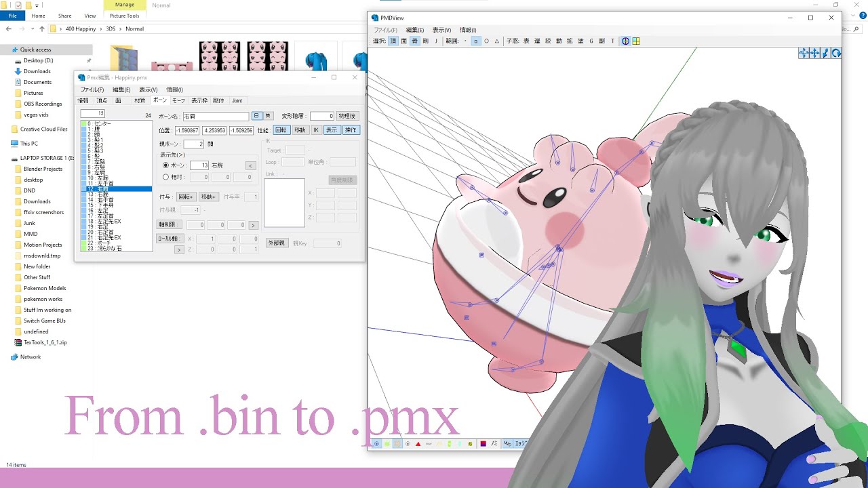Click the yellow-green swirl icon in bottom toolbar
Image resolution: width=868 pixels, height=488 pixels.
(x=470, y=444)
